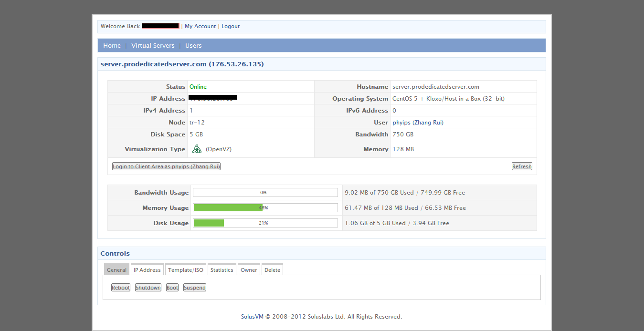644x331 pixels.
Task: Switch to the IP Address tab
Action: click(x=147, y=269)
